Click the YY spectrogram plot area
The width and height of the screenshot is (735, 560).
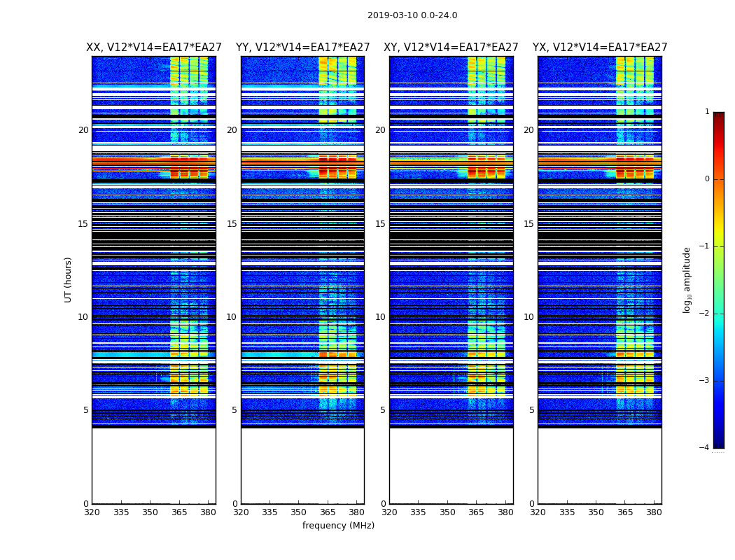[302, 280]
